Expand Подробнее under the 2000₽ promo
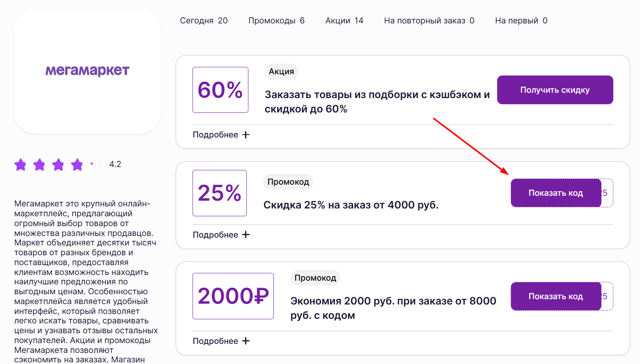 221,341
